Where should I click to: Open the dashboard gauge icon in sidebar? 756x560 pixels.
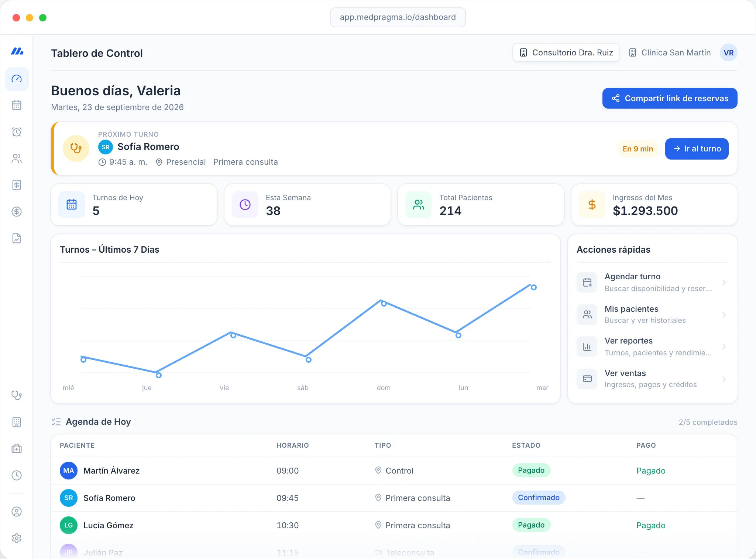click(17, 79)
